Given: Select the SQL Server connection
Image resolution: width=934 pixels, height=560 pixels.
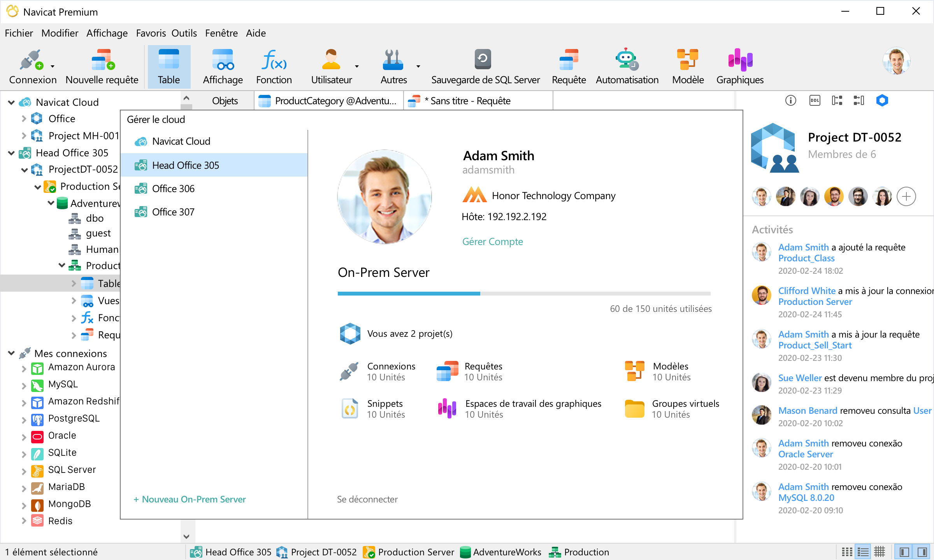Looking at the screenshot, I should (x=72, y=469).
